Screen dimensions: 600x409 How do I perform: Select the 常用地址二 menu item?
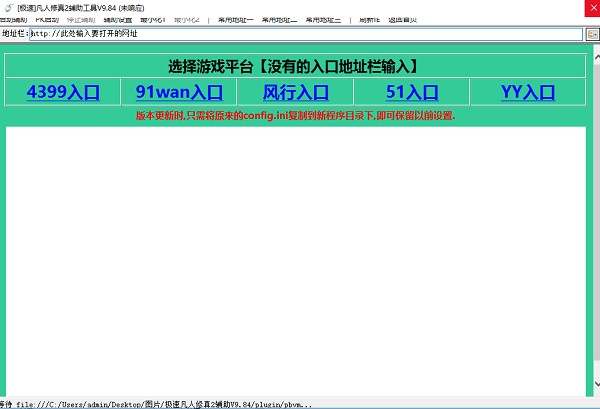click(279, 20)
